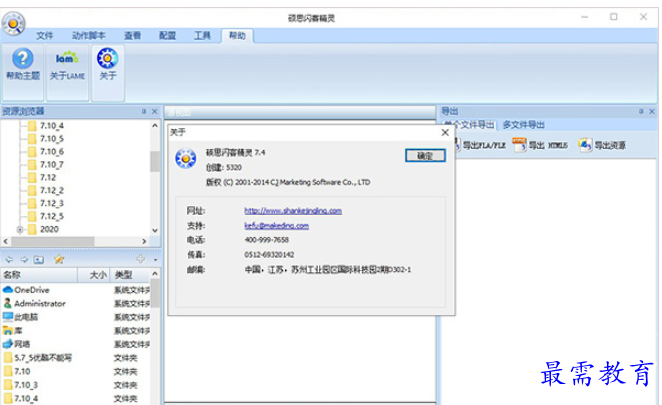662x405 pixels.
Task: Click 导出FLA/FLE export button
Action: point(480,145)
